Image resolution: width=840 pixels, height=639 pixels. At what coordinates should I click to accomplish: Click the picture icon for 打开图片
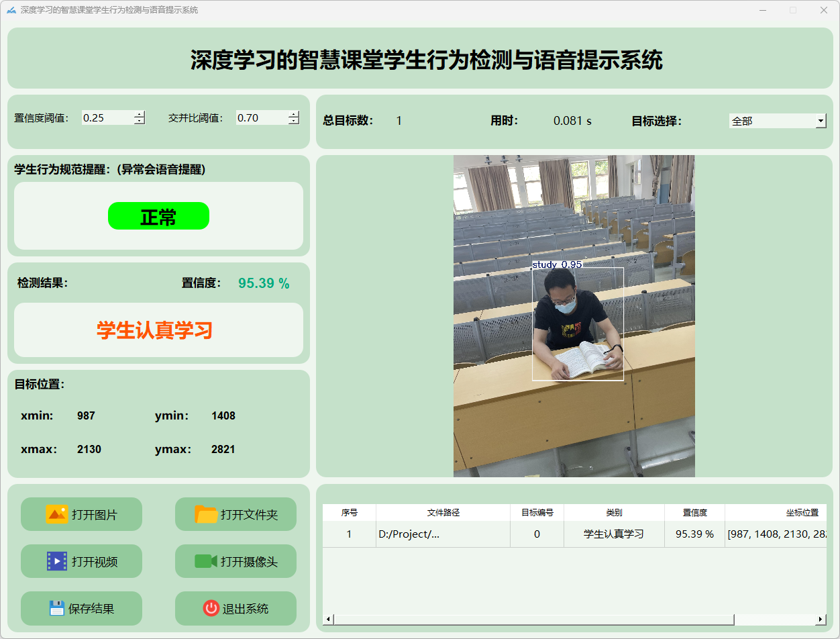(56, 514)
